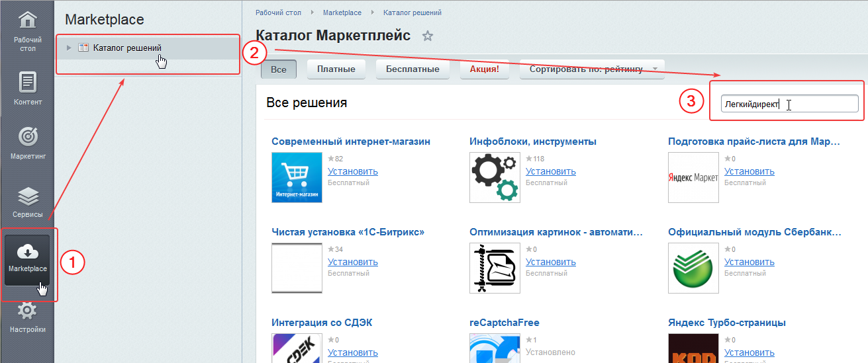Install Подготовка прайс-листа via Установить
868x363 pixels.
point(749,171)
